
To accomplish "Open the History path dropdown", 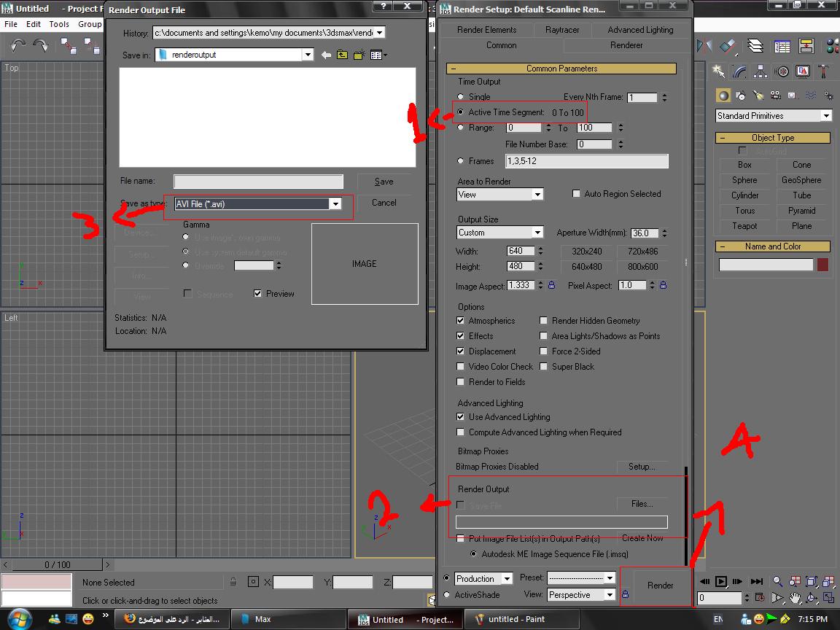I will tap(379, 33).
